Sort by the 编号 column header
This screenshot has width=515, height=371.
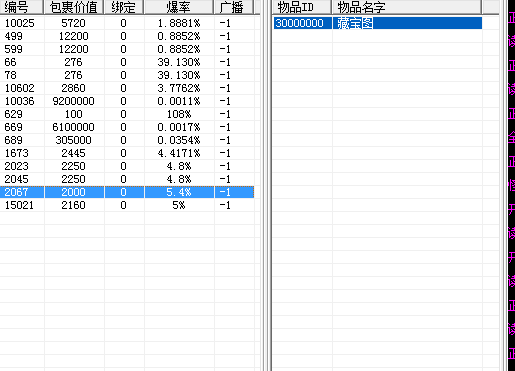(x=22, y=7)
